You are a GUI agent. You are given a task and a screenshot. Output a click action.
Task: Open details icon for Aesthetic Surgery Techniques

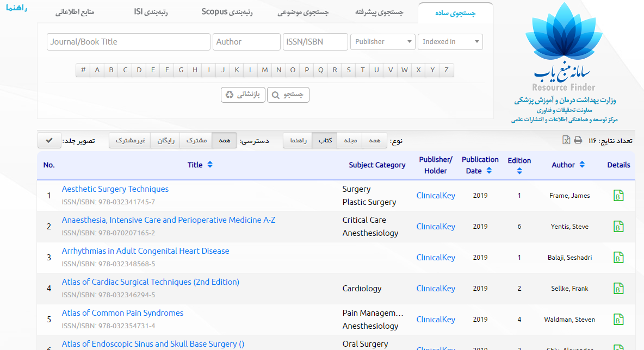tap(618, 196)
